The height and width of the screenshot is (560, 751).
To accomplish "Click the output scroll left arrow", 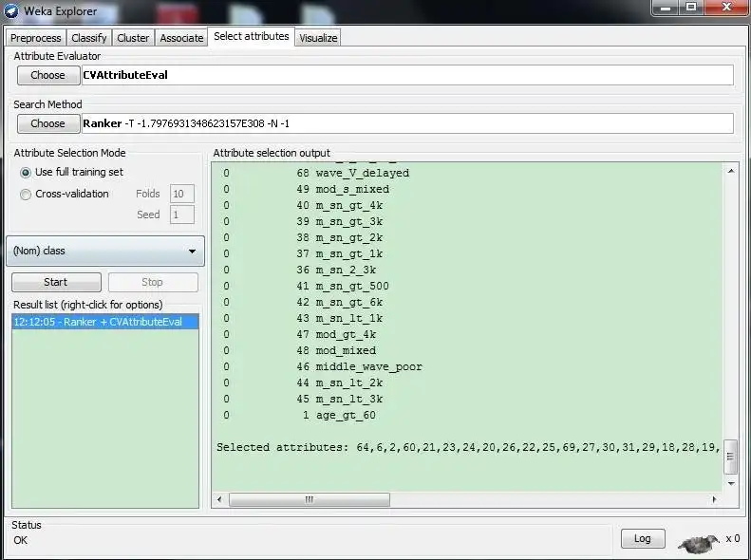I will point(219,499).
